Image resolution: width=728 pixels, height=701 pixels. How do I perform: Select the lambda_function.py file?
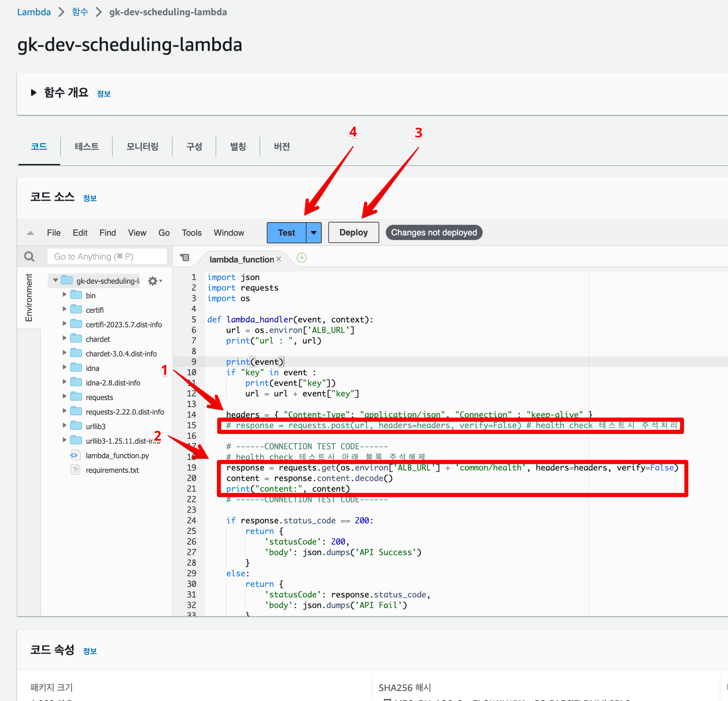click(x=117, y=455)
